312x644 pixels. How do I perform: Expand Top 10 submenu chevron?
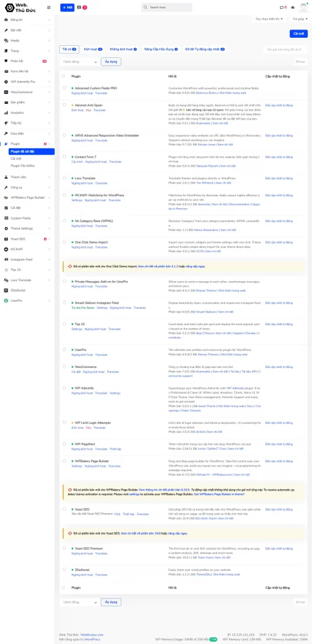[x=49, y=270]
